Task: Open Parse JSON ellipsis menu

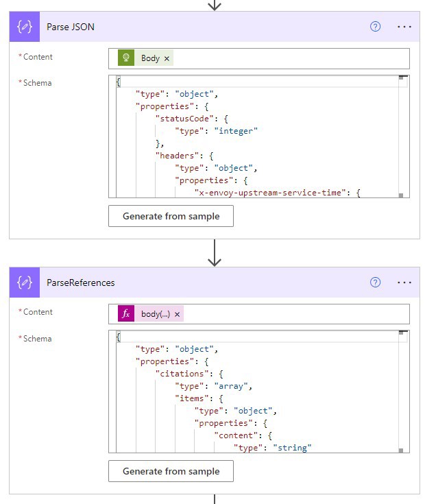Action: tap(404, 27)
